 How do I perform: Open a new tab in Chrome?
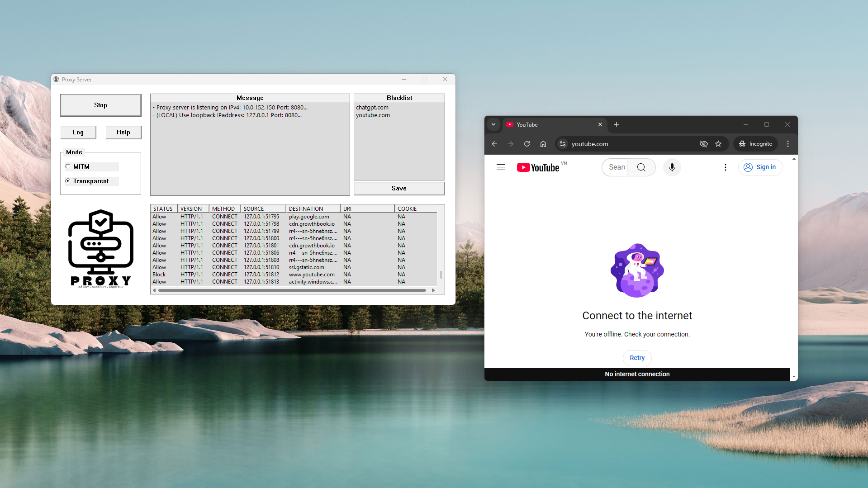point(616,124)
